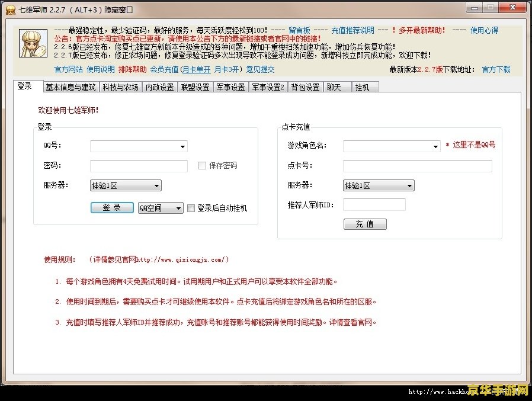
Task: Expand the QQ空间 login type dropdown
Action: coord(161,208)
